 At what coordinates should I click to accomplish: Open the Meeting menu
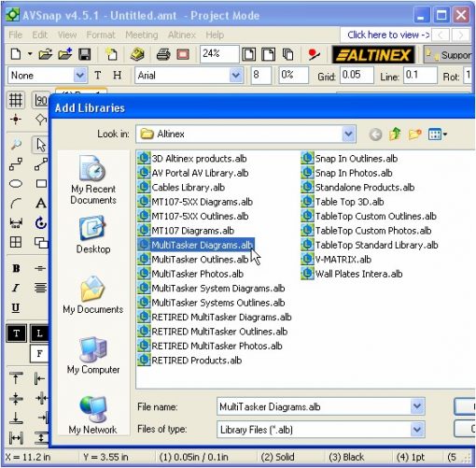[x=142, y=35]
